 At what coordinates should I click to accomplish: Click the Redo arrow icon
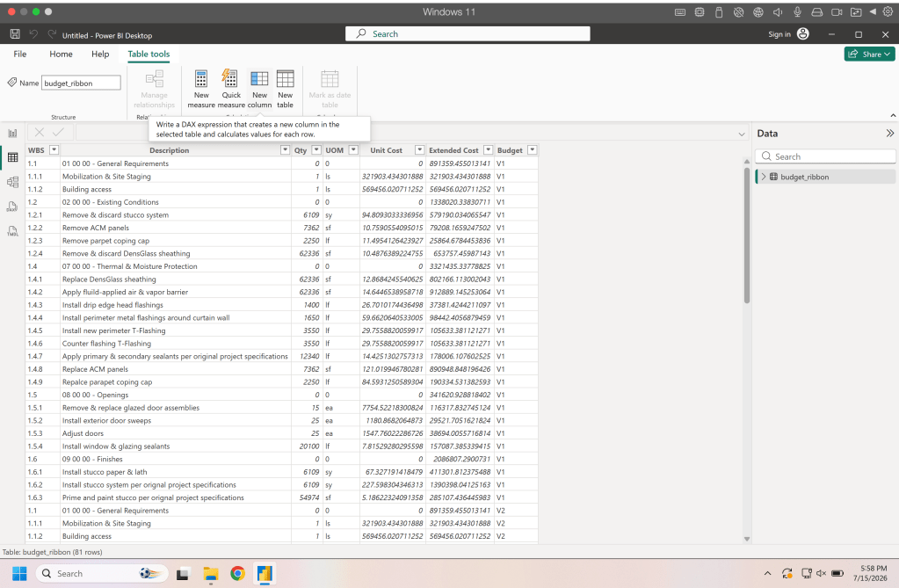[52, 34]
